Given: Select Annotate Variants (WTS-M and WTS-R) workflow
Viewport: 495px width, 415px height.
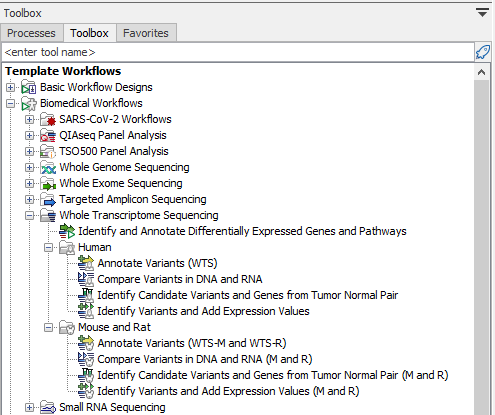Looking at the screenshot, I should (x=192, y=343).
